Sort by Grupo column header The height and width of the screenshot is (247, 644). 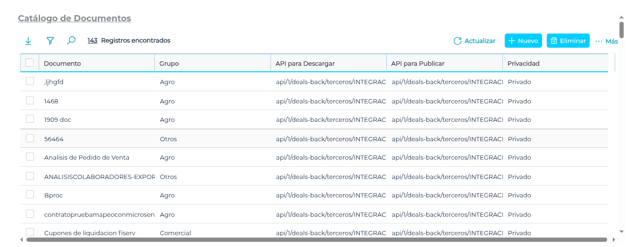click(169, 63)
